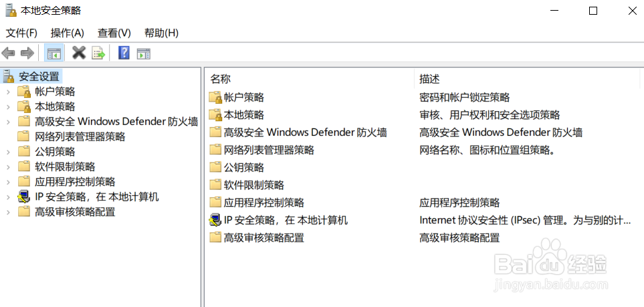Toggle the show/hide console tree icon
Viewport: 644px width, 307px height.
[x=53, y=53]
